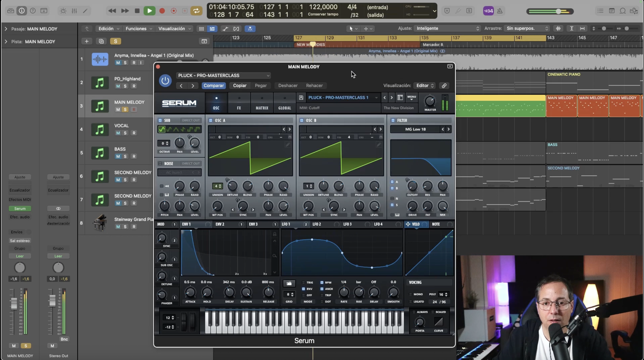Open the Mixer icon in control bar
The image size is (644, 360).
(x=74, y=11)
